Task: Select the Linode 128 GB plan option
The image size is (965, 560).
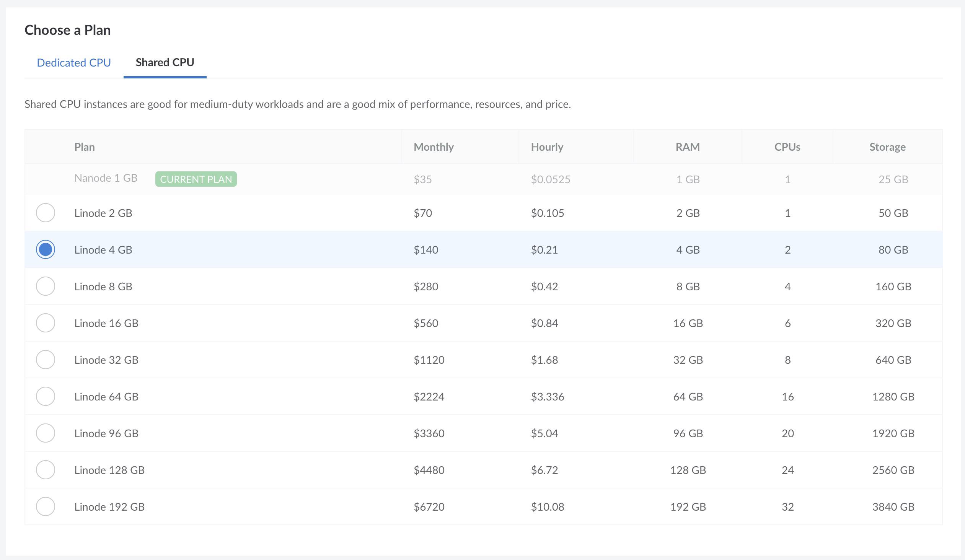Action: [45, 470]
